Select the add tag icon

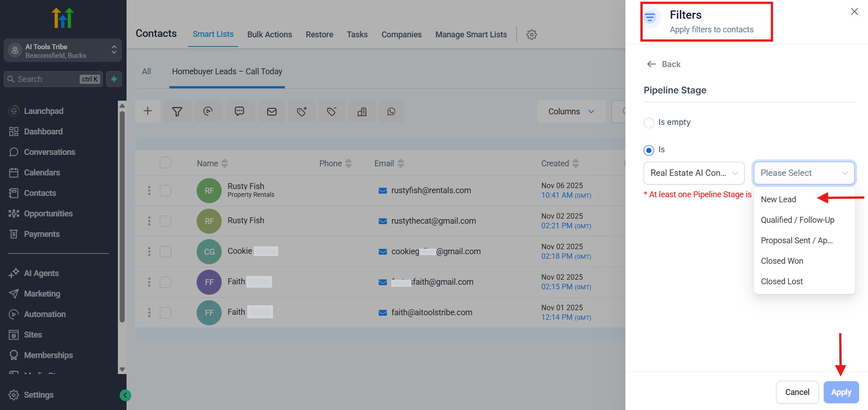point(301,111)
